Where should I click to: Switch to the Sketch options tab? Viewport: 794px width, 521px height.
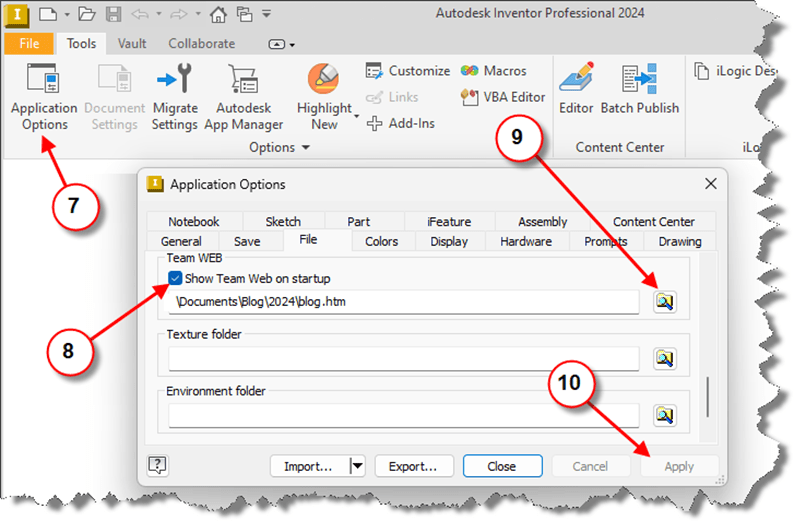[283, 222]
